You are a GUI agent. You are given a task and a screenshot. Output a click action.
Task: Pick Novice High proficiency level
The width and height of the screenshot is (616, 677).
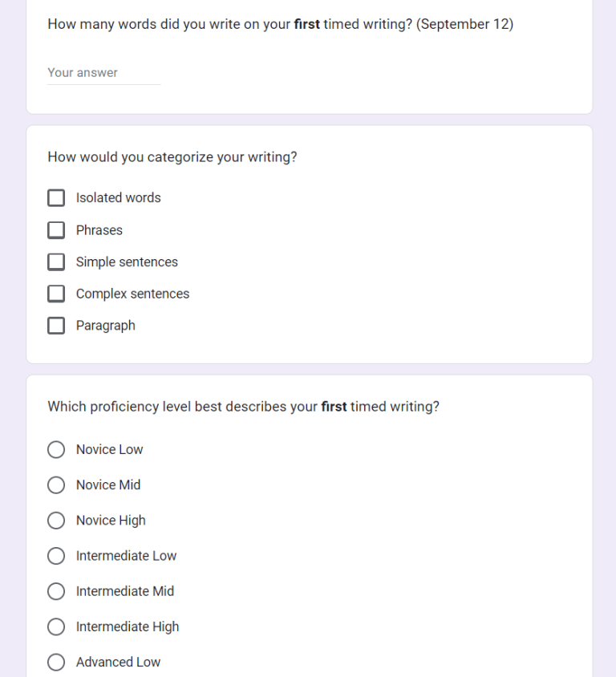(x=56, y=521)
